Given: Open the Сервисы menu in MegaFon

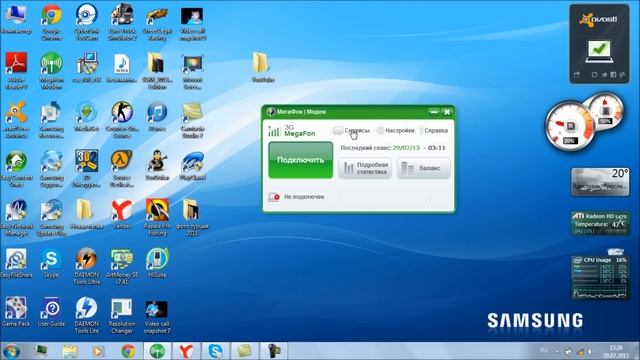Looking at the screenshot, I should click(x=351, y=131).
